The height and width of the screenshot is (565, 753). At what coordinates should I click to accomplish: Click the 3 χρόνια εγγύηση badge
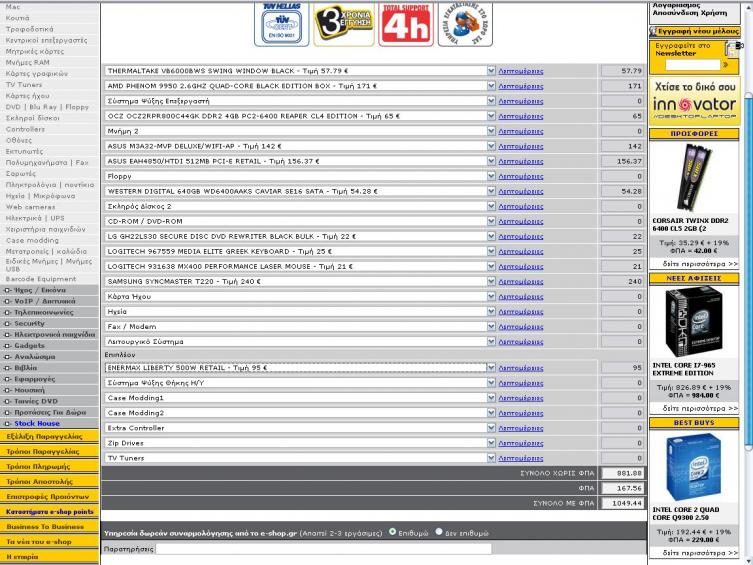[344, 24]
